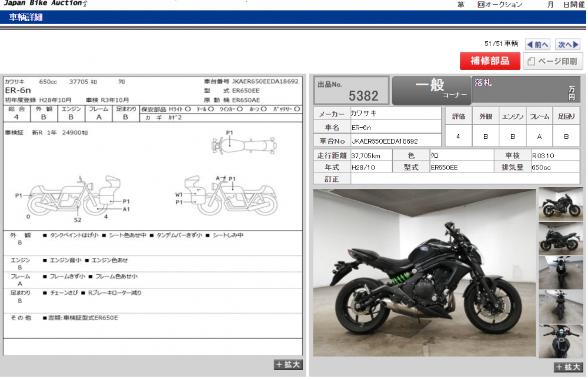Click the チェーンさび running gear note
Viewport: 588px width, 379px height.
point(64,292)
